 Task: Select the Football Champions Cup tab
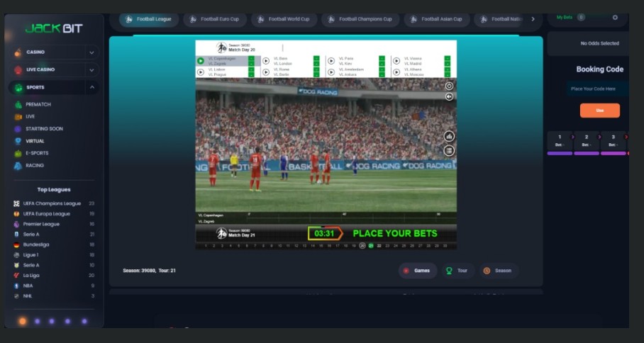tap(359, 19)
